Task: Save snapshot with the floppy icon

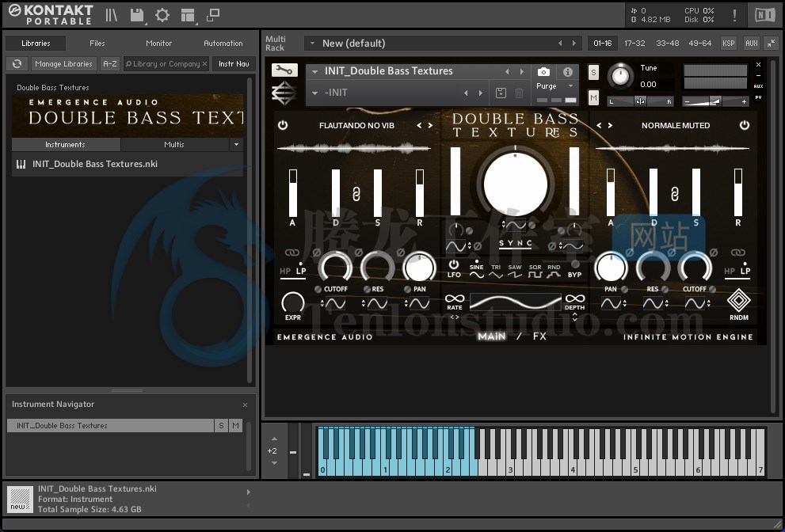Action: click(x=500, y=93)
